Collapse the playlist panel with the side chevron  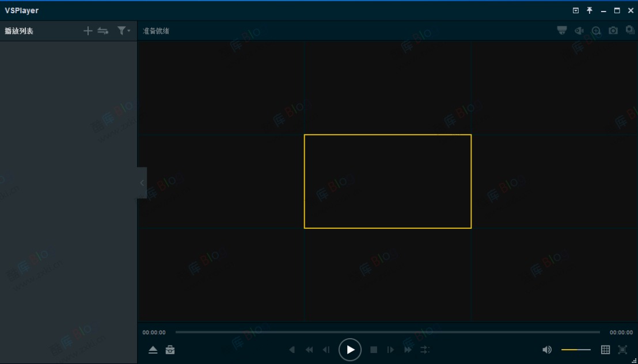[141, 182]
